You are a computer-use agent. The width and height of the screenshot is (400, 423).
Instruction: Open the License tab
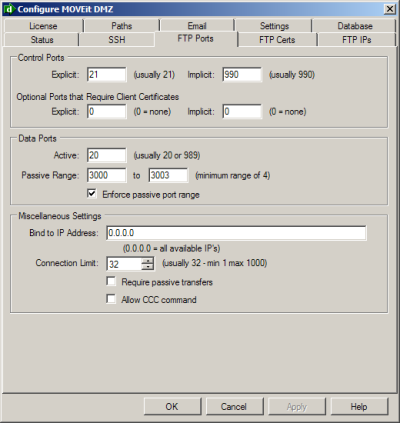pos(43,26)
